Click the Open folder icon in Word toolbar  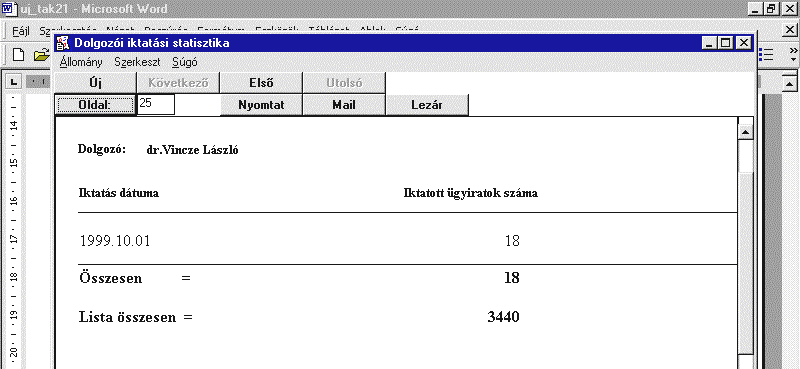pyautogui.click(x=42, y=55)
